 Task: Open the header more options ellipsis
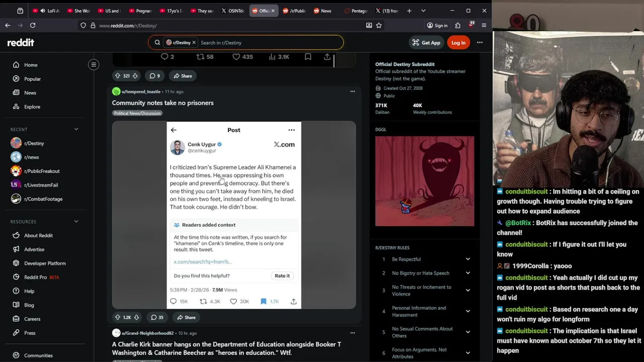click(479, 43)
